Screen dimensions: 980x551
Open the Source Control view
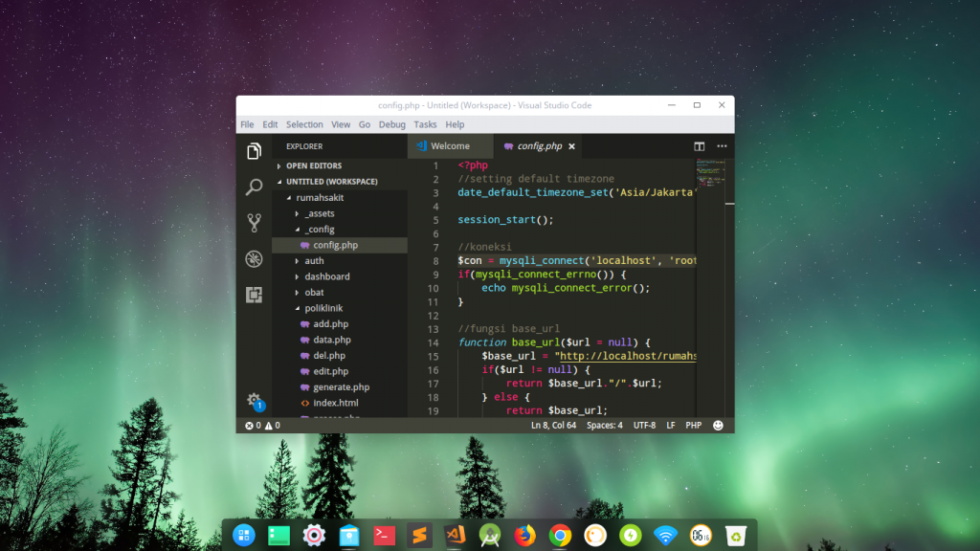click(254, 223)
